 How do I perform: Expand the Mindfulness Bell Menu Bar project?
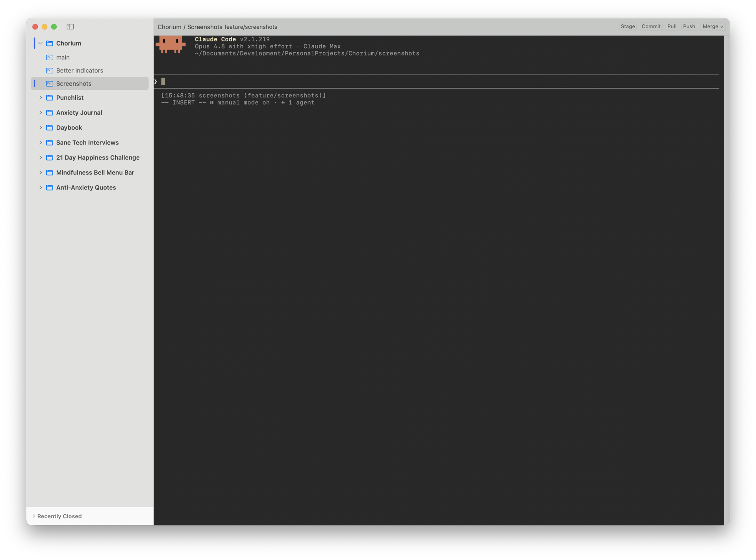[x=41, y=172]
